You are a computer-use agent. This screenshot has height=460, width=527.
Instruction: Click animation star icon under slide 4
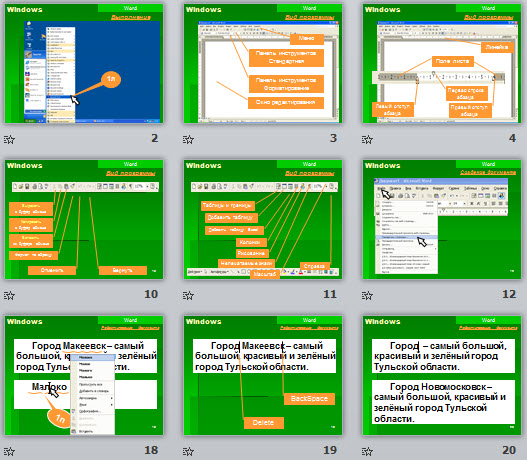367,139
